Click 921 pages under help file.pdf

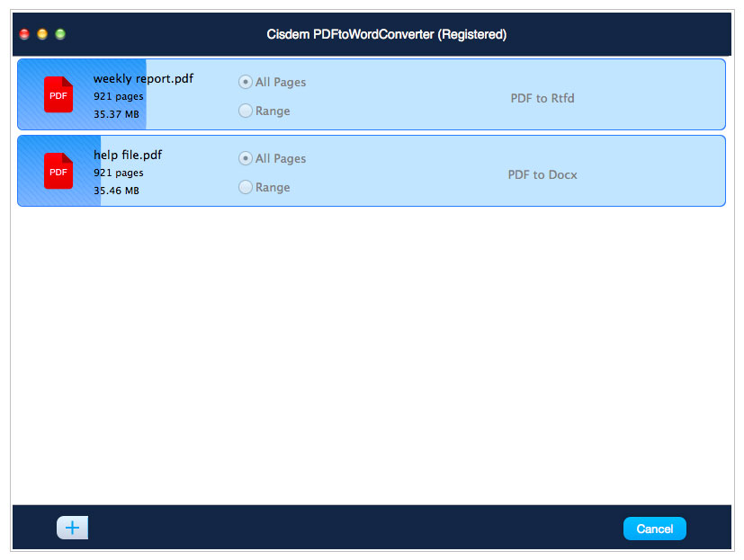[x=118, y=173]
